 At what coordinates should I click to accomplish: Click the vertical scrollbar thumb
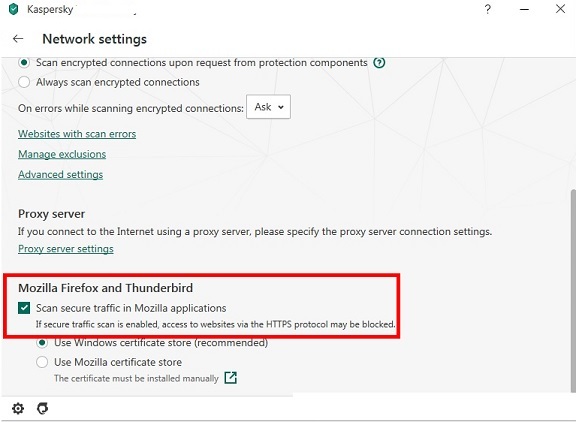tap(573, 290)
